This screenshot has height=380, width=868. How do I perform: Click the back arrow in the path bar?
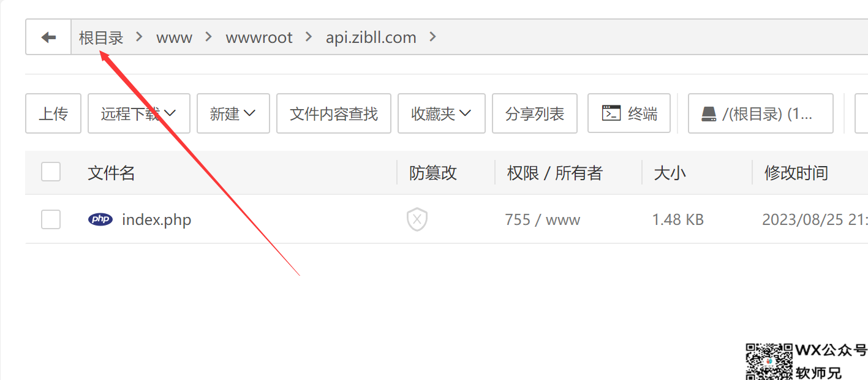[x=48, y=37]
